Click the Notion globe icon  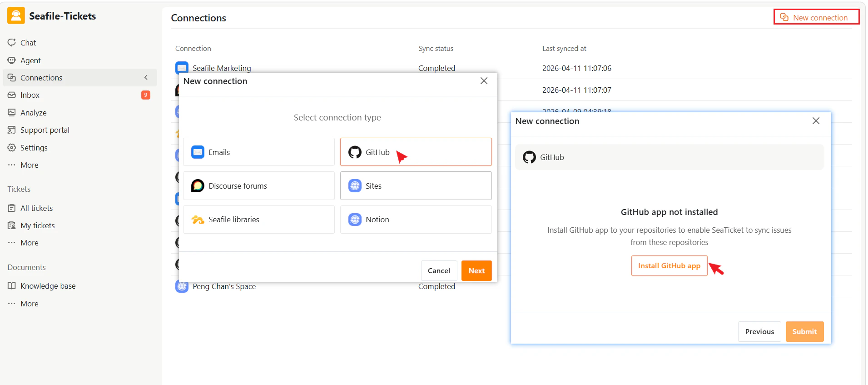click(355, 220)
